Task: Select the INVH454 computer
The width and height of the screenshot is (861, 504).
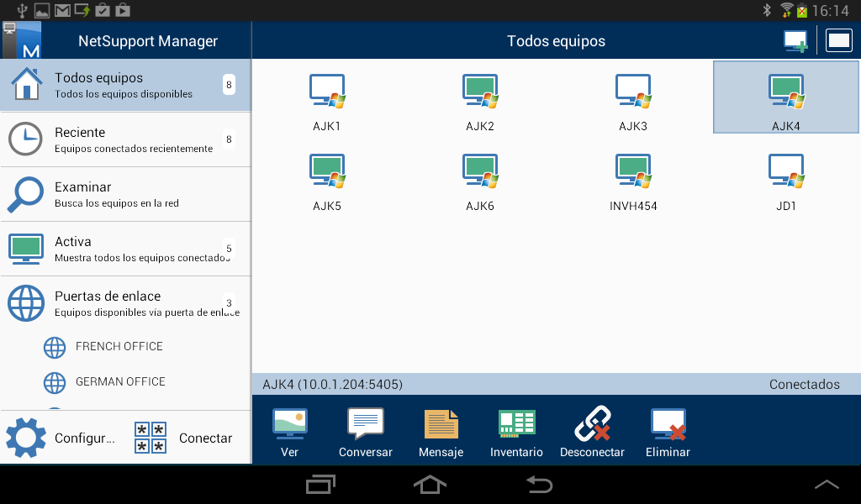Action: click(x=632, y=179)
